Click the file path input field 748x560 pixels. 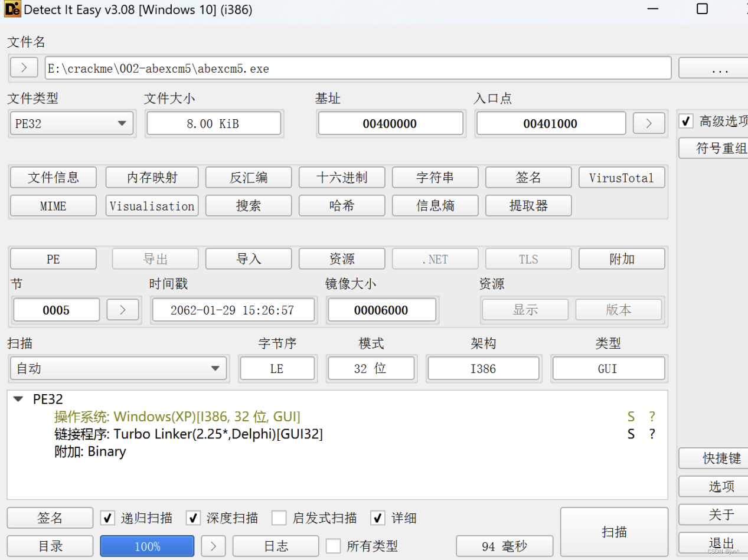[x=358, y=68]
